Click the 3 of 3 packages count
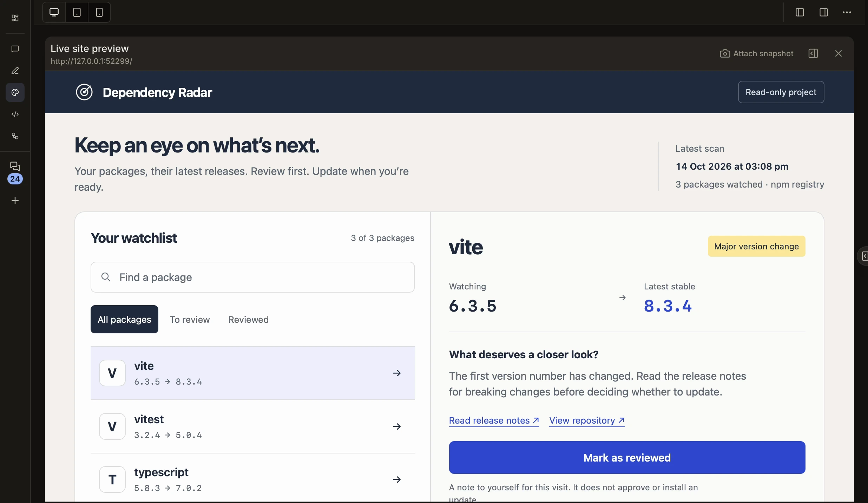This screenshot has height=503, width=868. (x=382, y=238)
